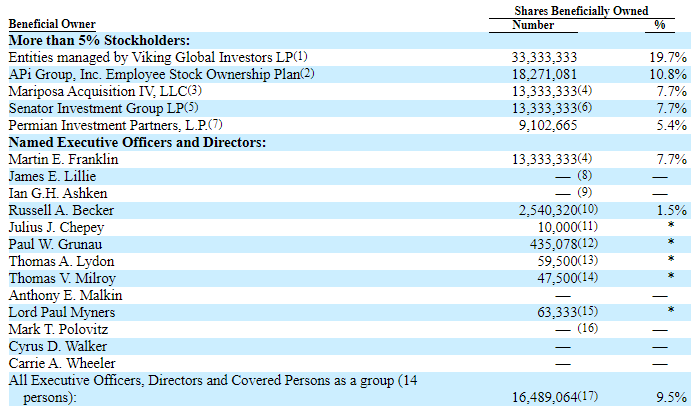Click the 'Number' column header
Screen dimensions: 697x410
533,25
